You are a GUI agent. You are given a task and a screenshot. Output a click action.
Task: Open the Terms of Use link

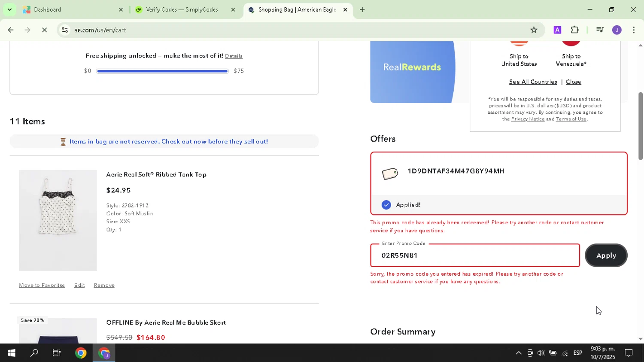click(571, 119)
